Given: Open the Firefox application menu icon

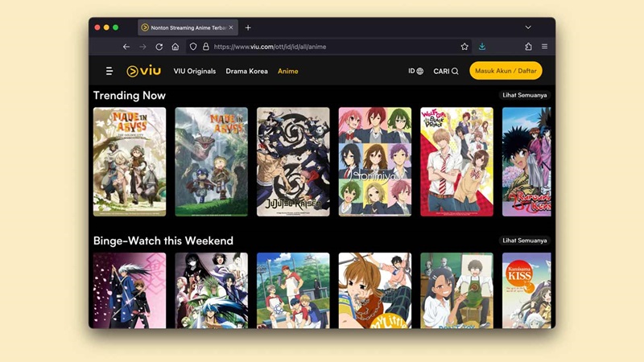Looking at the screenshot, I should pos(545,47).
